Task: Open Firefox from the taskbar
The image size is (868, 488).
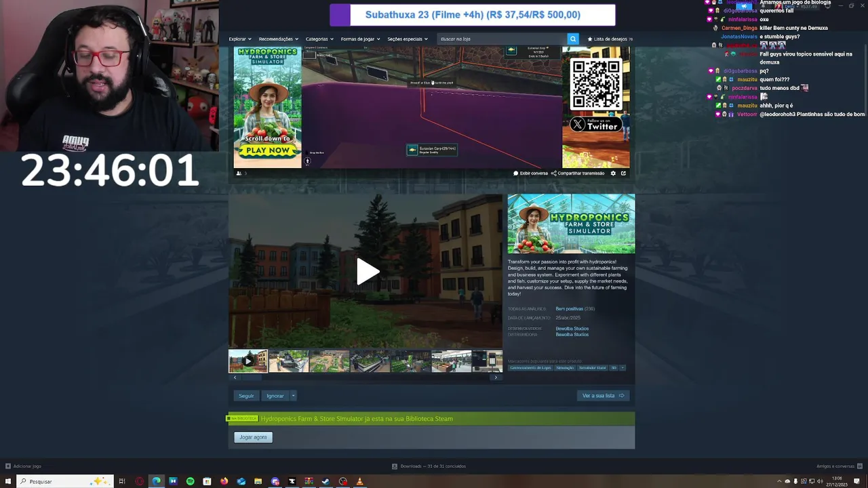Action: pyautogui.click(x=224, y=481)
